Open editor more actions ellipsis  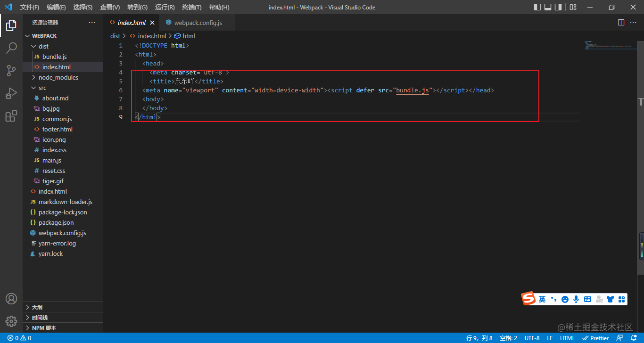click(x=634, y=23)
